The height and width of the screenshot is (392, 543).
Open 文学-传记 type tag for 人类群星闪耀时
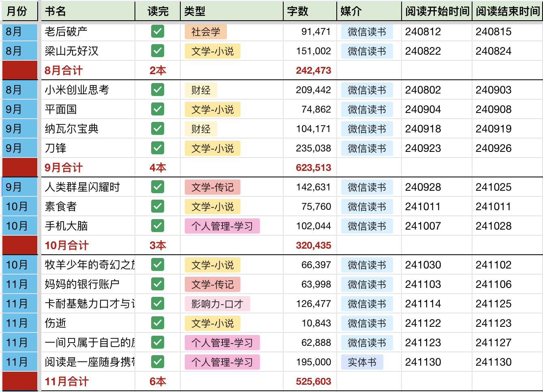212,187
